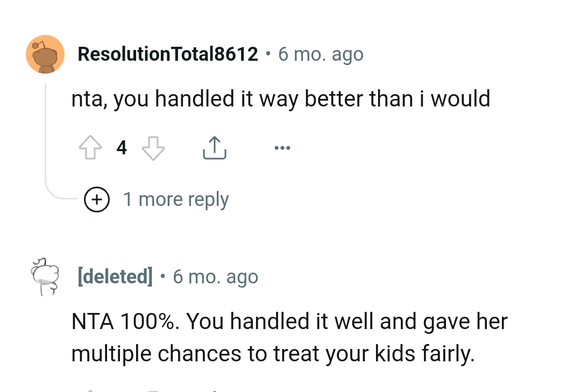The width and height of the screenshot is (581, 392).
Task: Upvote ResolutionTotal8612's comment
Action: [x=90, y=147]
